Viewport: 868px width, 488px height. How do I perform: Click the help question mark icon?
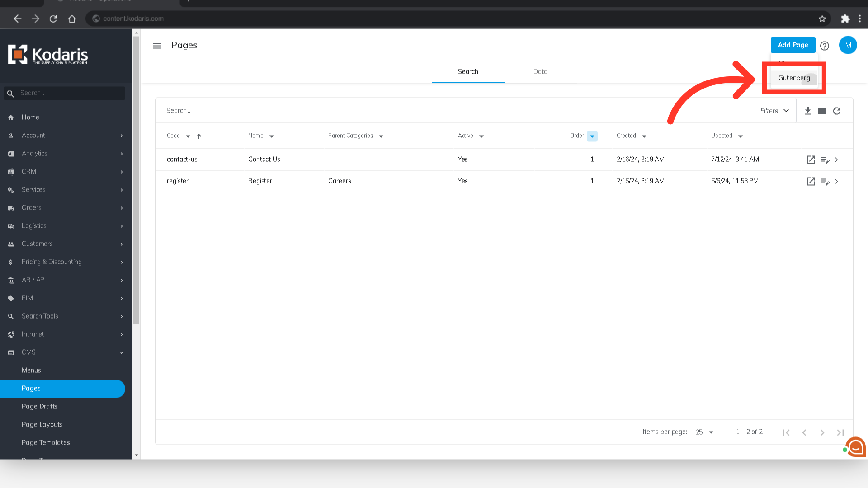pos(825,46)
